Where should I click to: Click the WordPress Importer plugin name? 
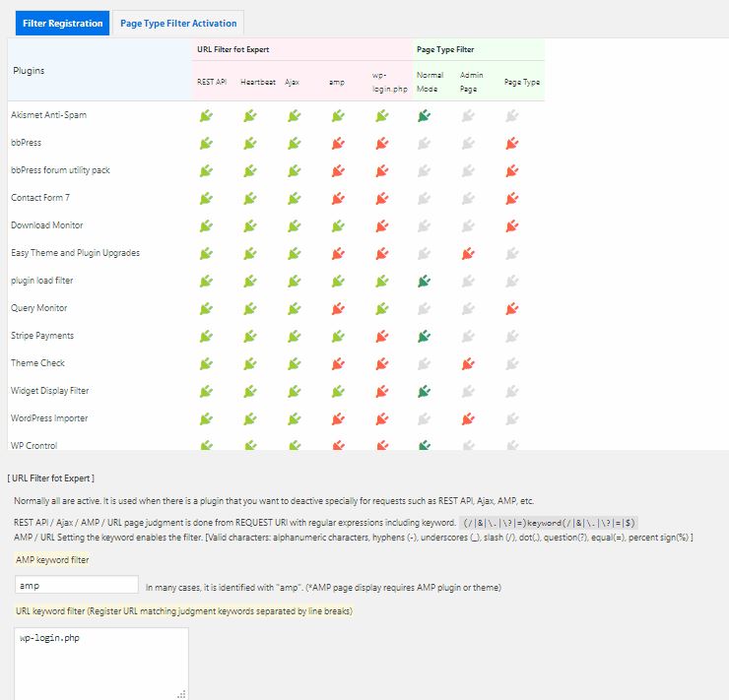pyautogui.click(x=49, y=418)
